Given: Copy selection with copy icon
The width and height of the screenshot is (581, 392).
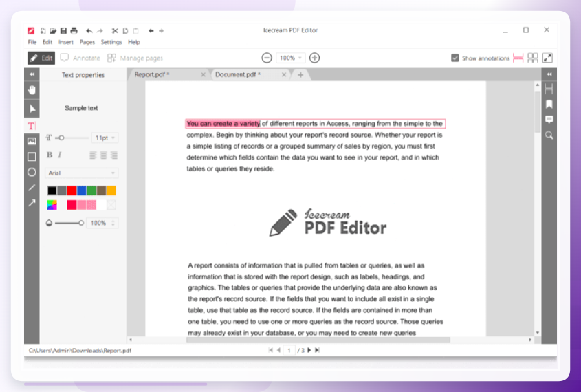Looking at the screenshot, I should pos(125,31).
